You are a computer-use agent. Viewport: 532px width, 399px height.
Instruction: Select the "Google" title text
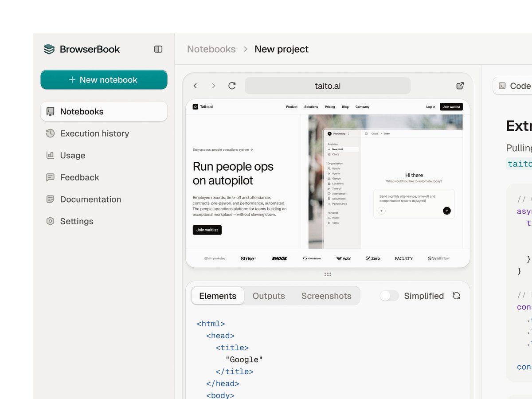pyautogui.click(x=244, y=360)
